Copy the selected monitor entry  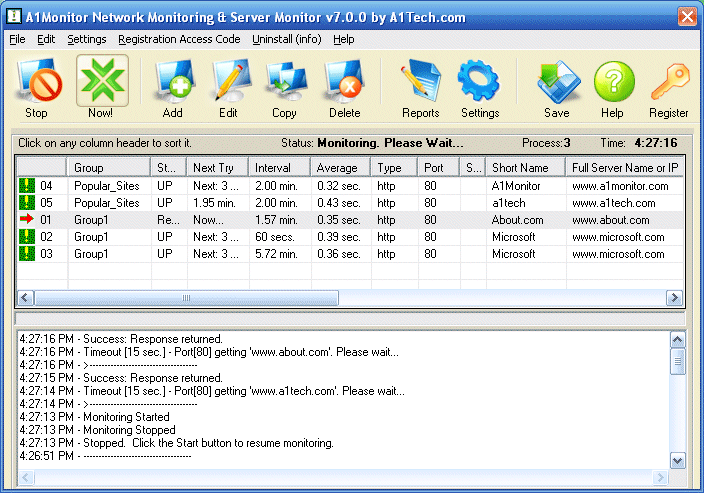click(x=284, y=87)
